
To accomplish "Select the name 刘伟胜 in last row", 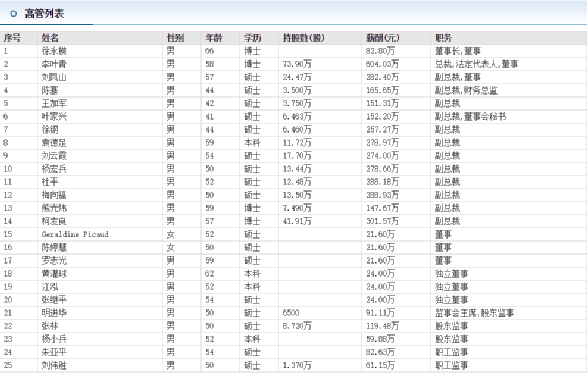I will click(x=54, y=365).
